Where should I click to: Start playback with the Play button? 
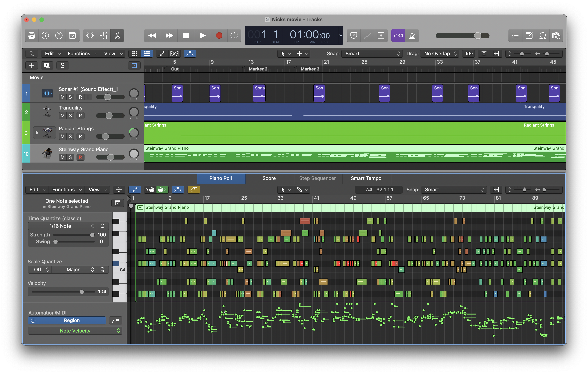[203, 36]
